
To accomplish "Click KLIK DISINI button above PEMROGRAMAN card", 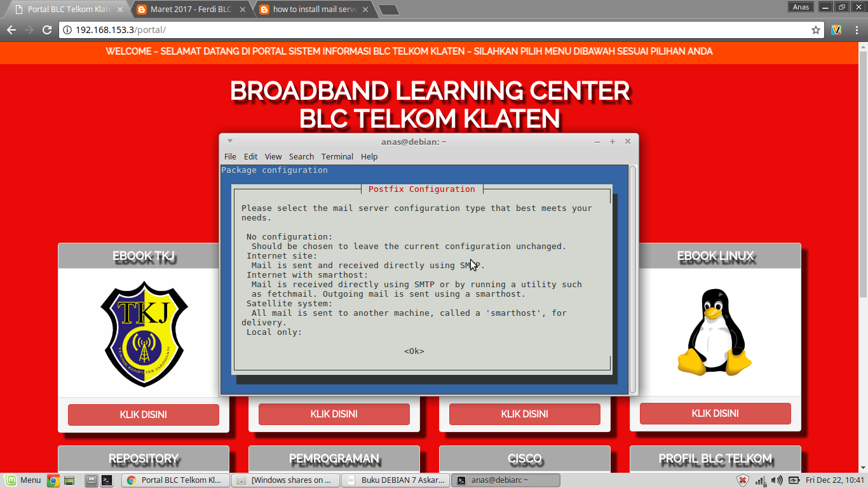I will coord(334,414).
